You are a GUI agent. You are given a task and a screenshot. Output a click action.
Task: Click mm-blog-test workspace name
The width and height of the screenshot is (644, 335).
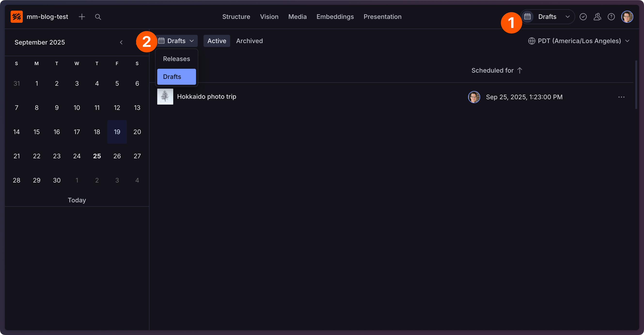(47, 17)
